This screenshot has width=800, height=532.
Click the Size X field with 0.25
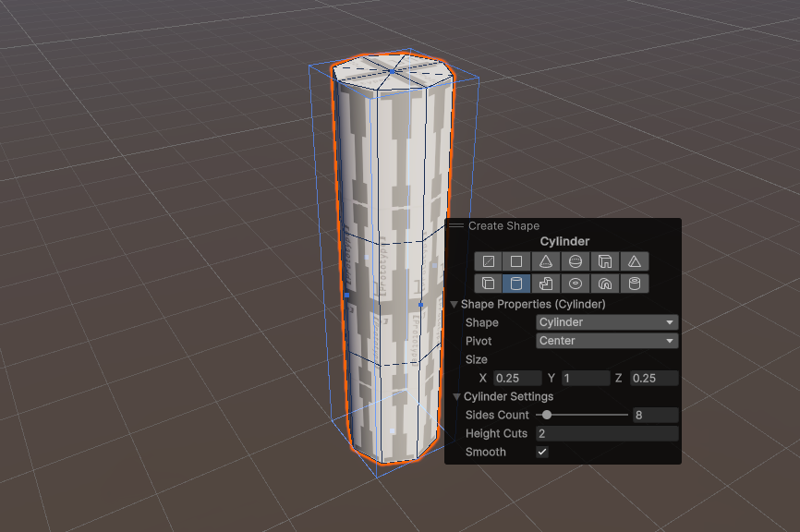coord(517,378)
